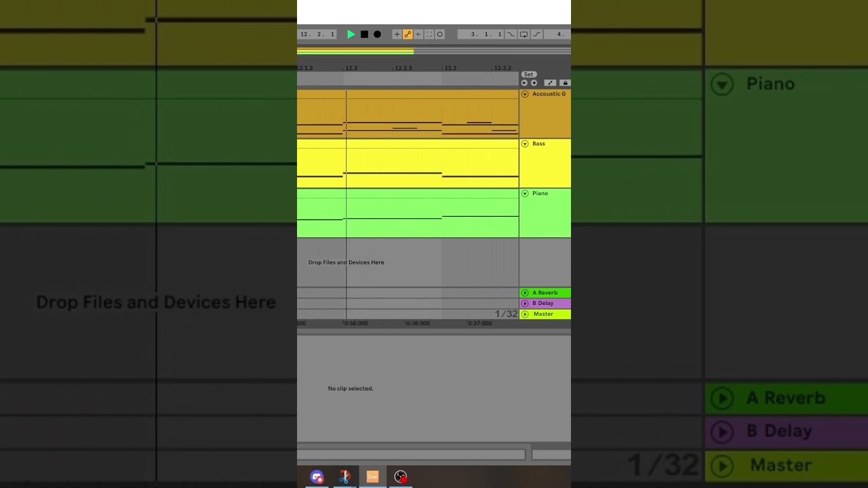The width and height of the screenshot is (868, 488).
Task: Jump to the previous locator arrow
Action: 524,83
